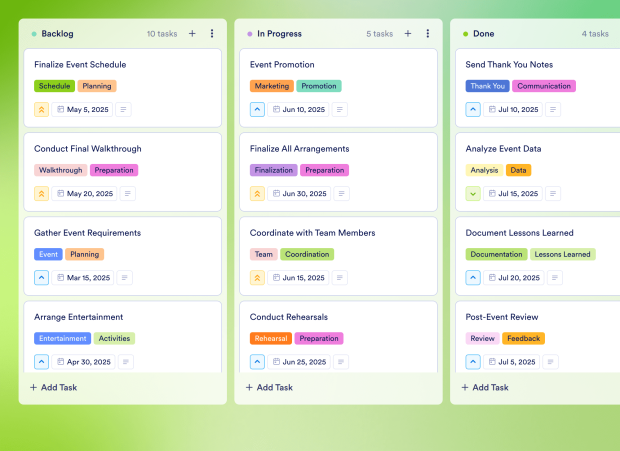Open description icon on Conduct Final Walkthrough card
The width and height of the screenshot is (620, 451).
pyautogui.click(x=127, y=194)
